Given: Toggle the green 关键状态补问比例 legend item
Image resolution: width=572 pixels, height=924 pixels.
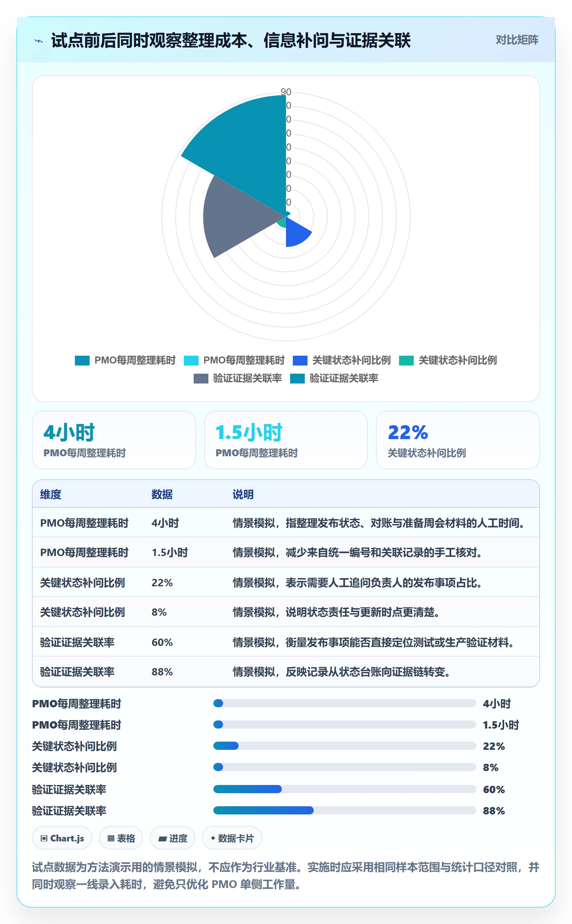Looking at the screenshot, I should [448, 360].
